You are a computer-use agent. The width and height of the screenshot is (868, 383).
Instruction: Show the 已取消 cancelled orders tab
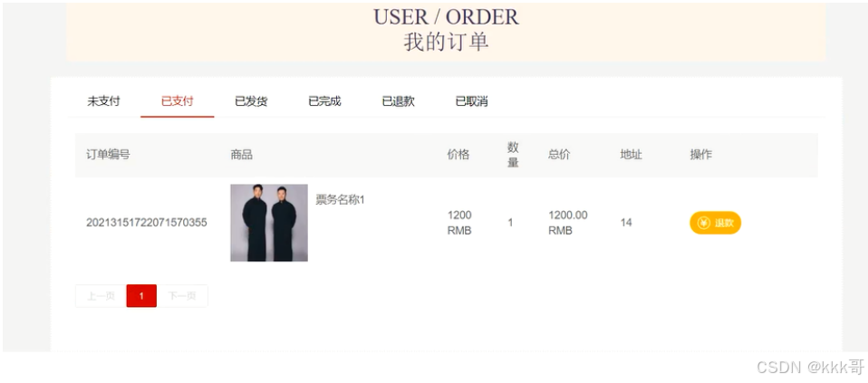click(472, 101)
